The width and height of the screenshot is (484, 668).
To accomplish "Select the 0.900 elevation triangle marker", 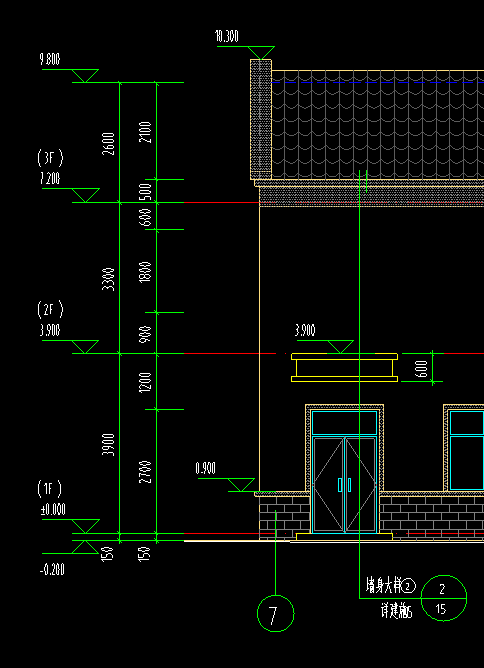I will tap(241, 485).
